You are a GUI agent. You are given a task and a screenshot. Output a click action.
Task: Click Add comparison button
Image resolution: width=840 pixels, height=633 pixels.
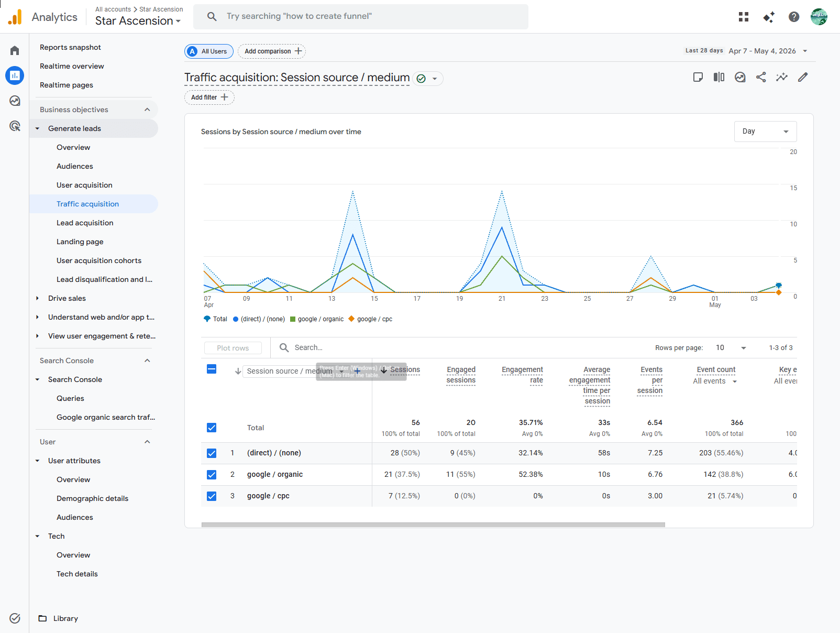(272, 51)
